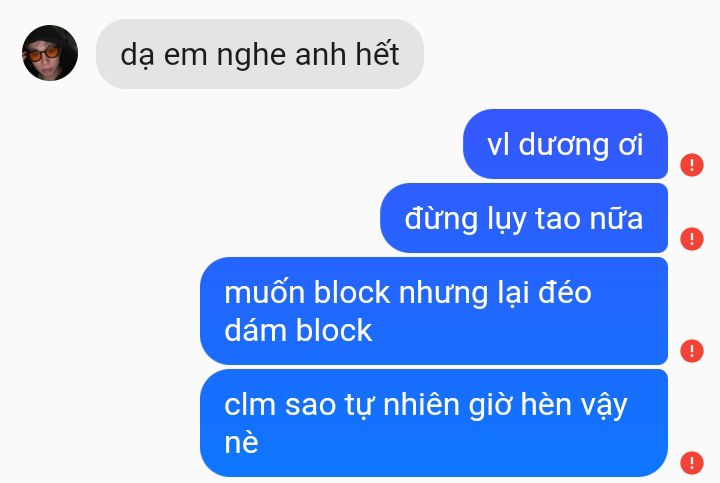This screenshot has width=720, height=483.
Task: Click error icon beside "muốn block nhưng lại" message
Action: [x=692, y=351]
